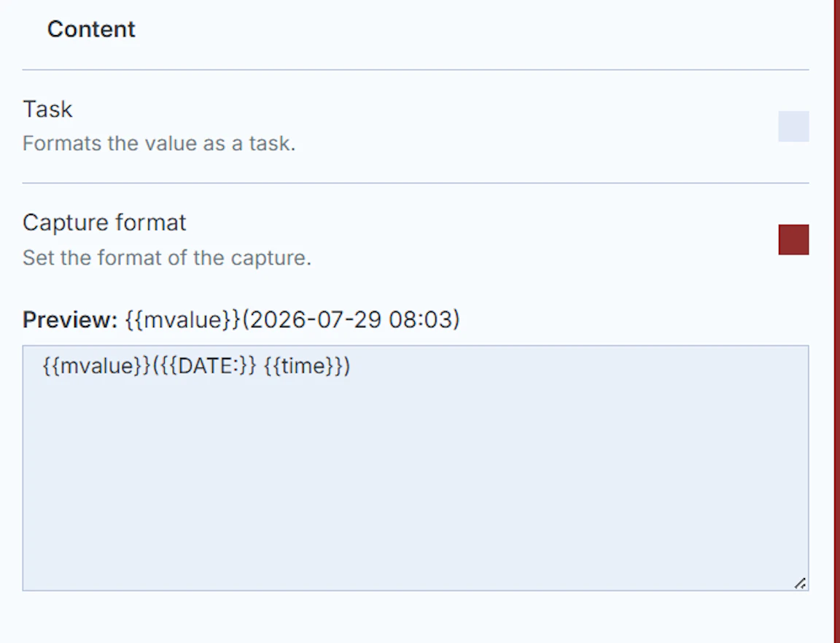Viewport: 840px width, 643px height.
Task: Click the empty area of the format text area
Action: click(415, 483)
